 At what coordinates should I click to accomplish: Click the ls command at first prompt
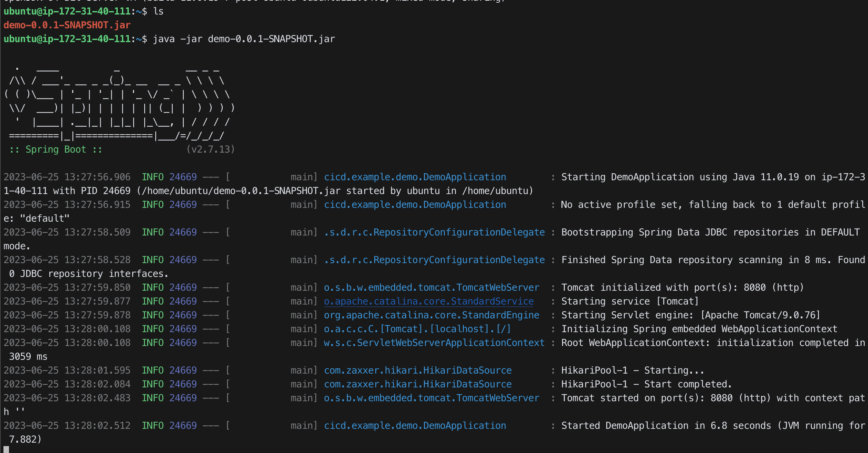158,11
